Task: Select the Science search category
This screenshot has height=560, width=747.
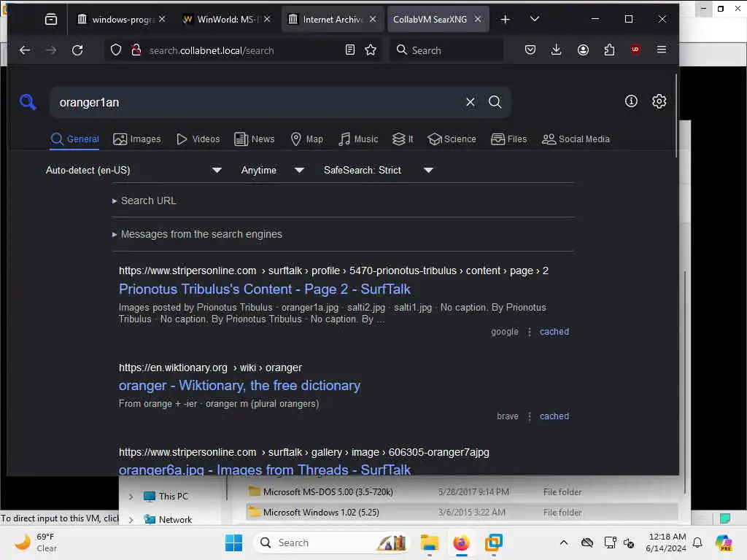Action: (452, 139)
